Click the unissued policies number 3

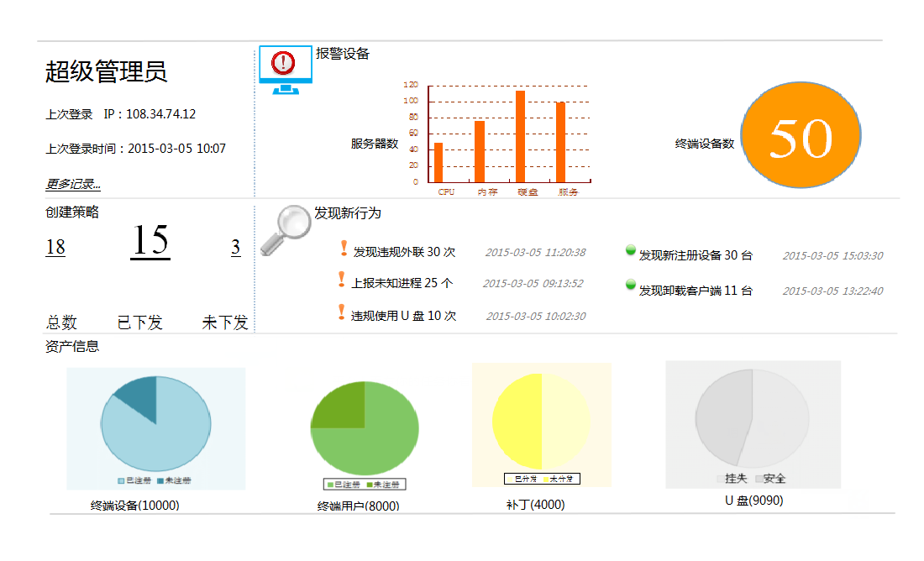coord(236,248)
